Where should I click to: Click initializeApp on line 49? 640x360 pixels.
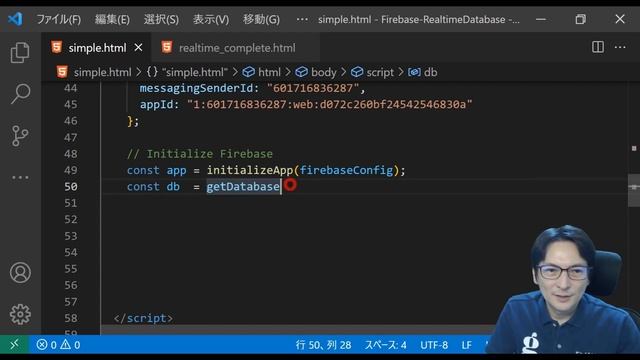250,170
